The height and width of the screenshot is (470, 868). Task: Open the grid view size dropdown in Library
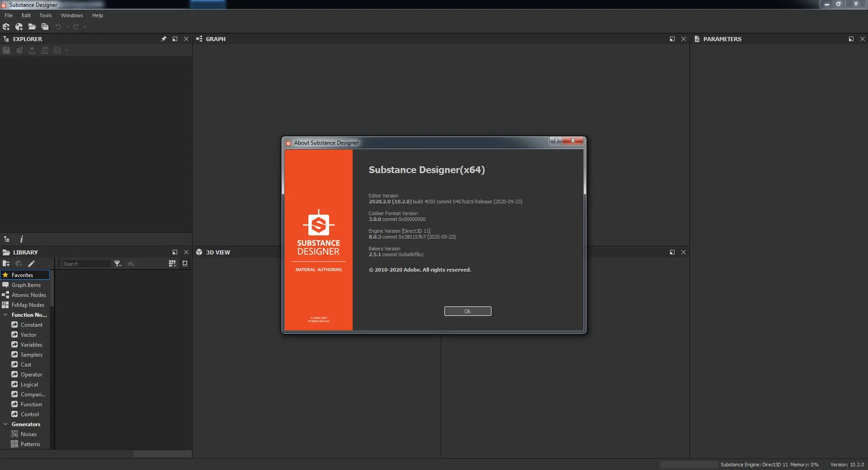pos(172,263)
